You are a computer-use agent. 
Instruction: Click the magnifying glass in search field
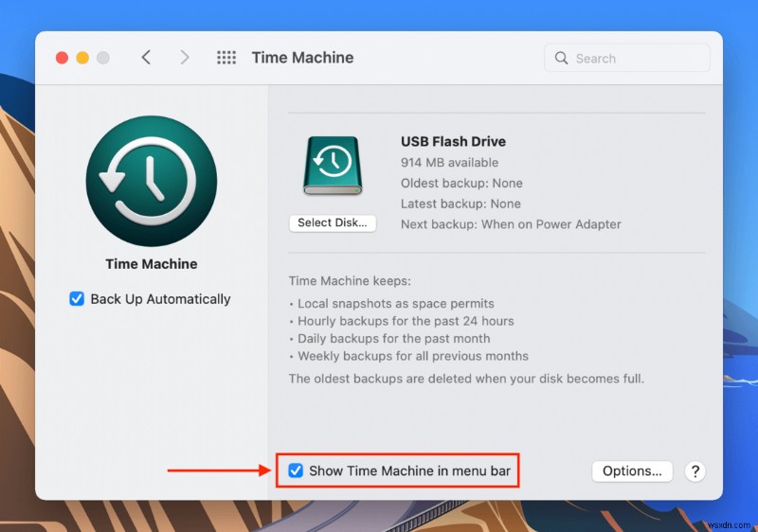pyautogui.click(x=561, y=58)
